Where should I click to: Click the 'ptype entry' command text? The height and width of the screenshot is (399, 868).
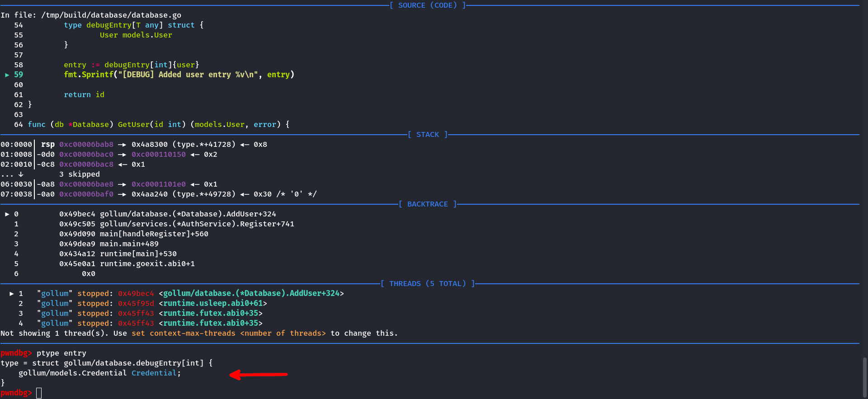tap(61, 353)
